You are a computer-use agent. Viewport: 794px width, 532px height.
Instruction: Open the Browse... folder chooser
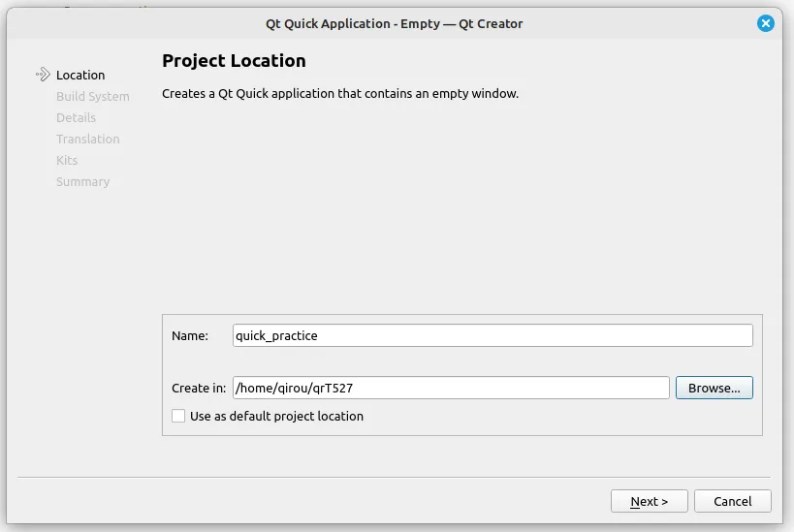(x=714, y=388)
